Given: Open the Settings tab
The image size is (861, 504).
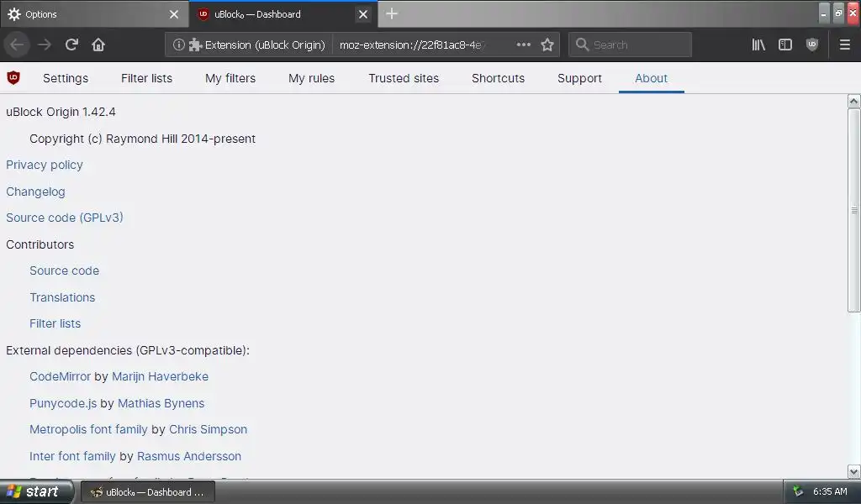Looking at the screenshot, I should [66, 78].
